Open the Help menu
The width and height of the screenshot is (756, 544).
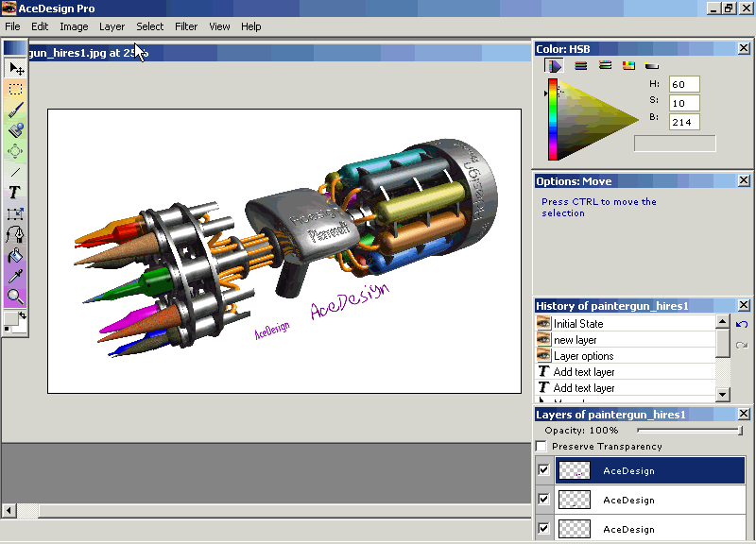[251, 26]
